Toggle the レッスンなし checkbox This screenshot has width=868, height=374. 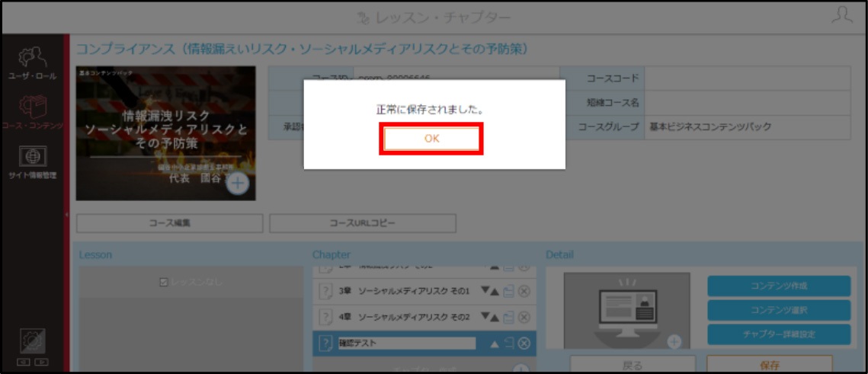[163, 282]
